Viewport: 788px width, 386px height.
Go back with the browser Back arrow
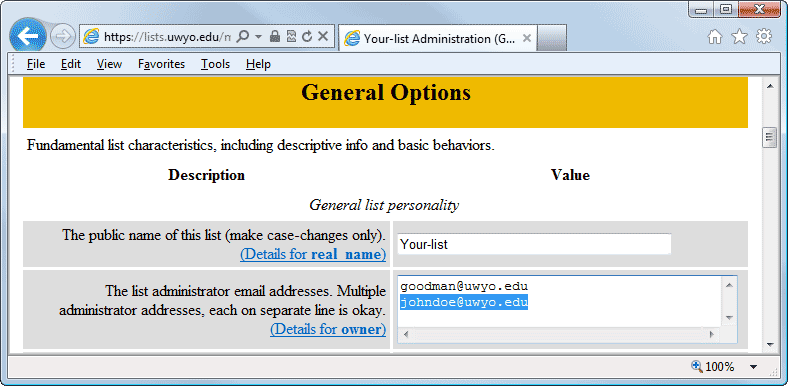(27, 36)
